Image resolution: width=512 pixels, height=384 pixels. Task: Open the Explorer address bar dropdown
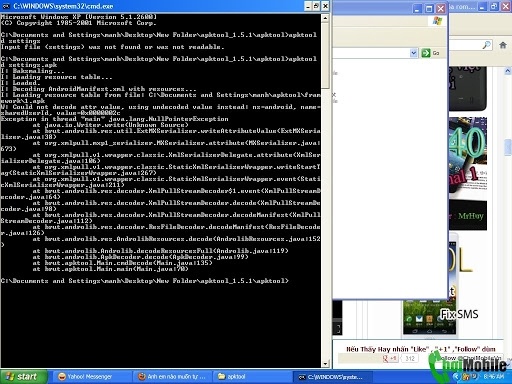pyautogui.click(x=414, y=53)
